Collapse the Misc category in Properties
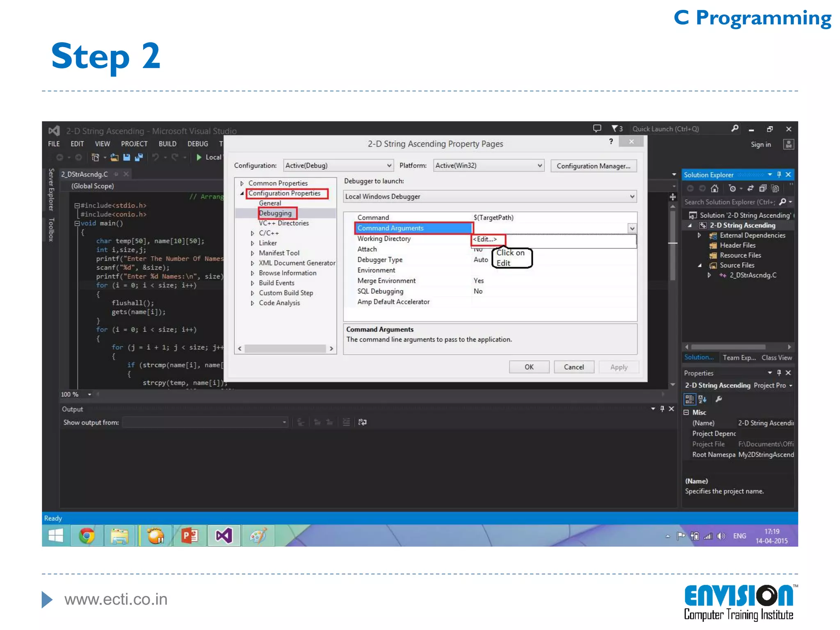Screen dimensions: 840x630 [x=686, y=412]
